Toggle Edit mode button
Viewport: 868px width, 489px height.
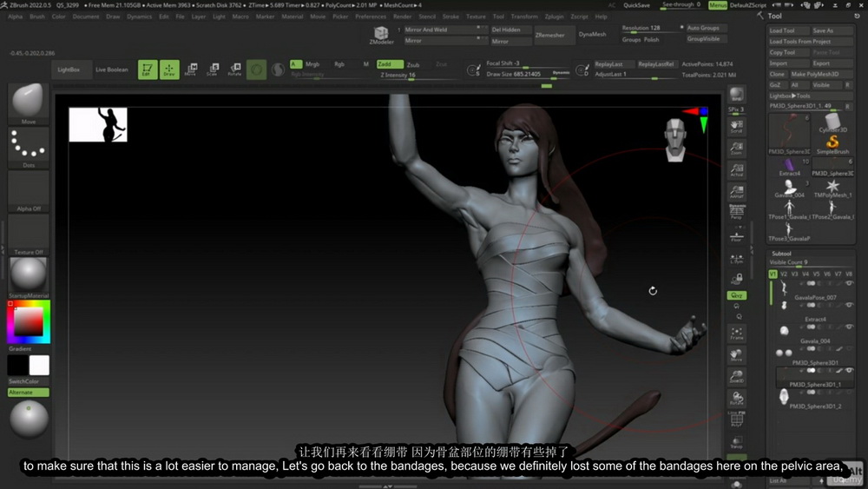click(148, 69)
